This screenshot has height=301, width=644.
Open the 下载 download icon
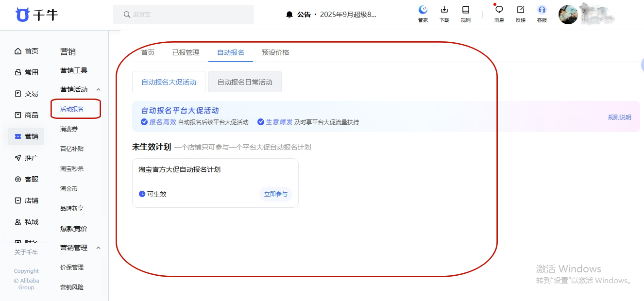point(444,10)
